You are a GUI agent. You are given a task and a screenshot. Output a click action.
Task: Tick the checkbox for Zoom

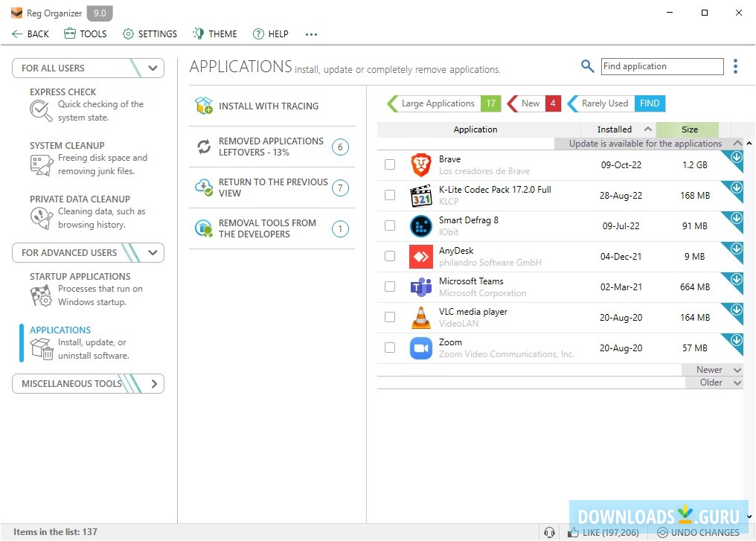coord(390,348)
